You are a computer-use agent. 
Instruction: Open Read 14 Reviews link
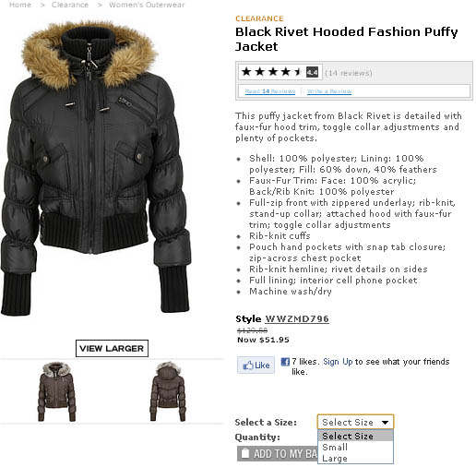point(270,91)
